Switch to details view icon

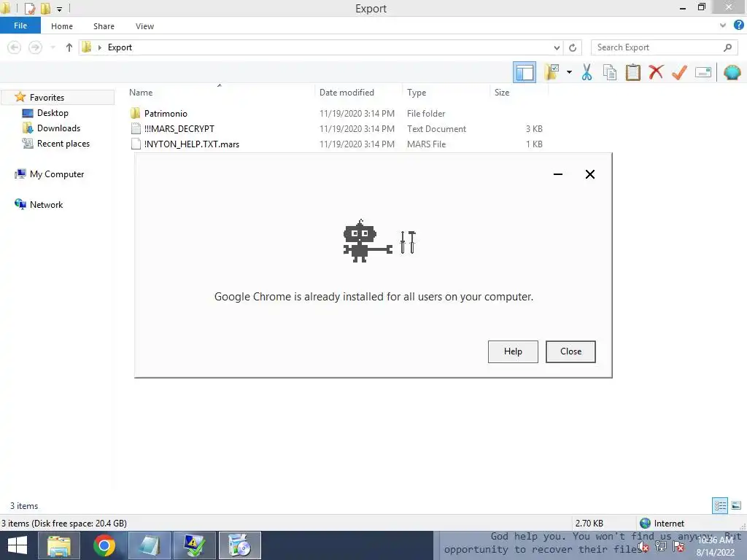click(x=720, y=506)
